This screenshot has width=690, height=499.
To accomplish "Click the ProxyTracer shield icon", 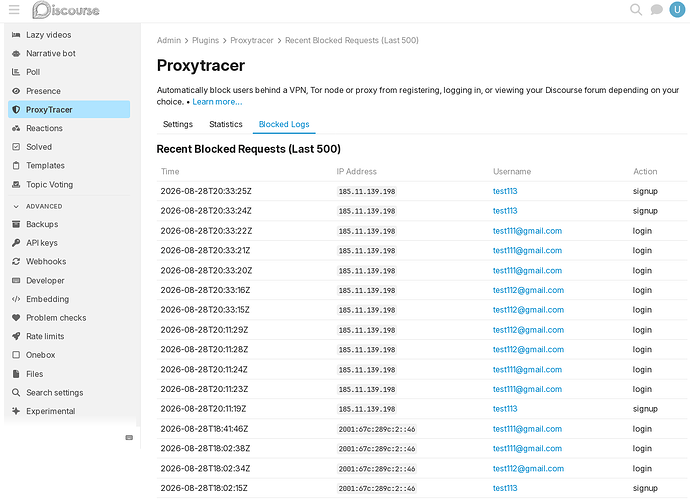I will pos(16,110).
